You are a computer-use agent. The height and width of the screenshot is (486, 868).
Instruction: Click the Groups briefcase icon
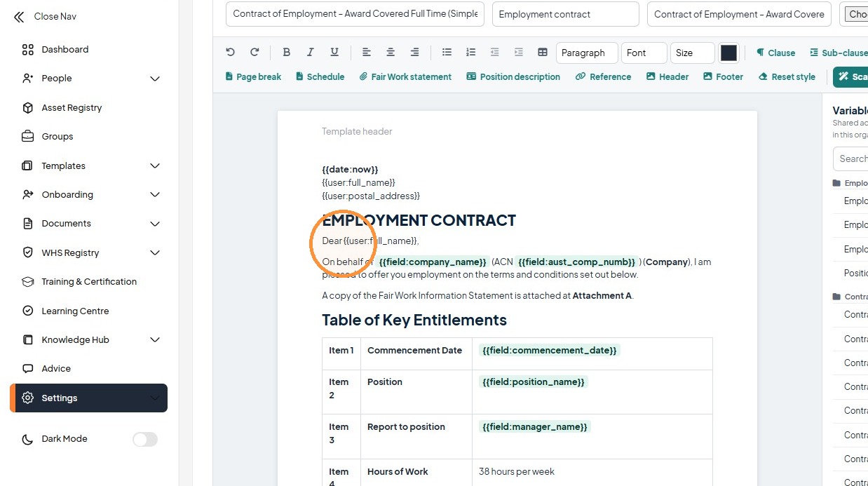pos(28,137)
